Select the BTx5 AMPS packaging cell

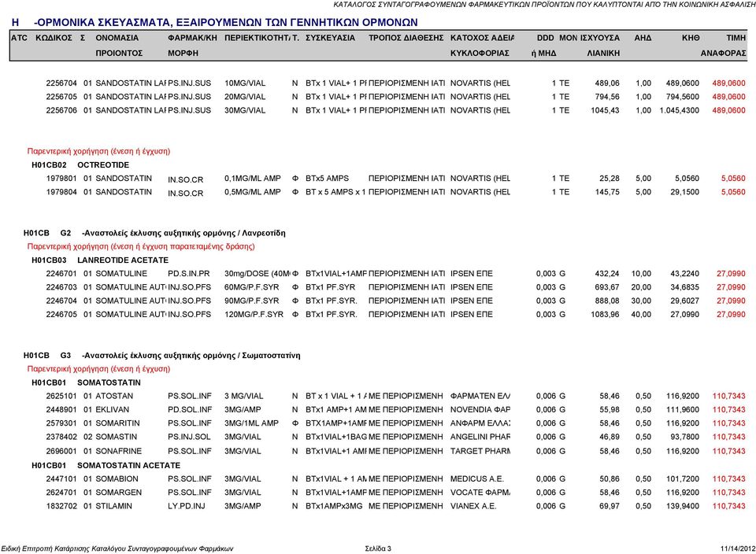(327, 179)
